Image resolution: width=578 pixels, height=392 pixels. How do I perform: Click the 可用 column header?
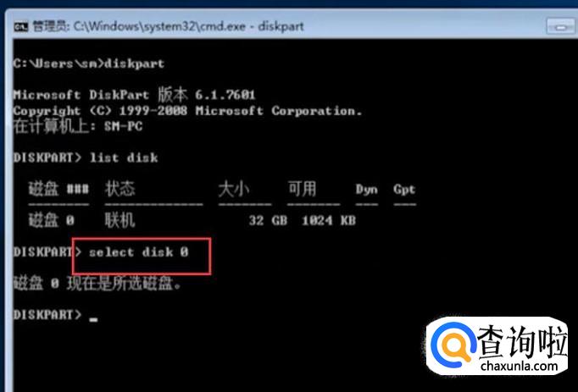click(x=303, y=189)
